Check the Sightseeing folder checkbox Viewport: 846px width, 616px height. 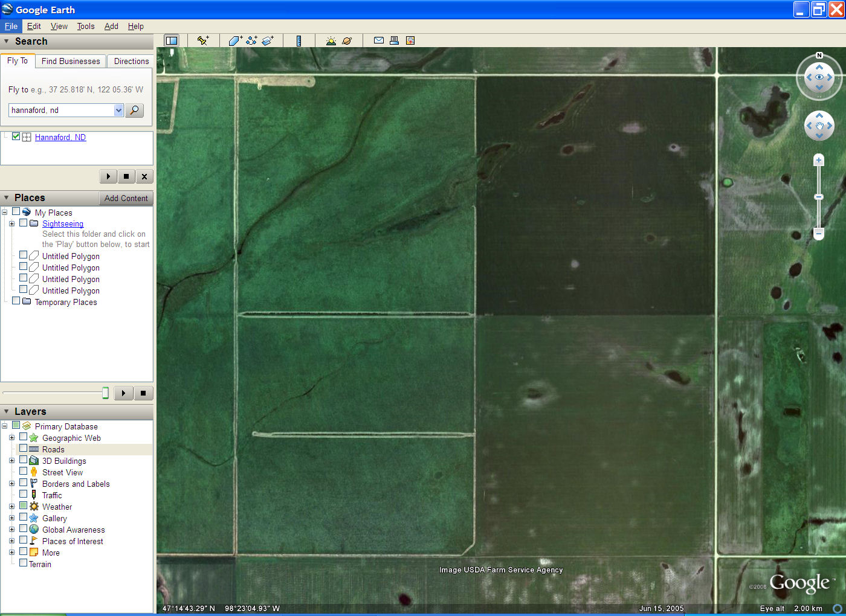[23, 222]
